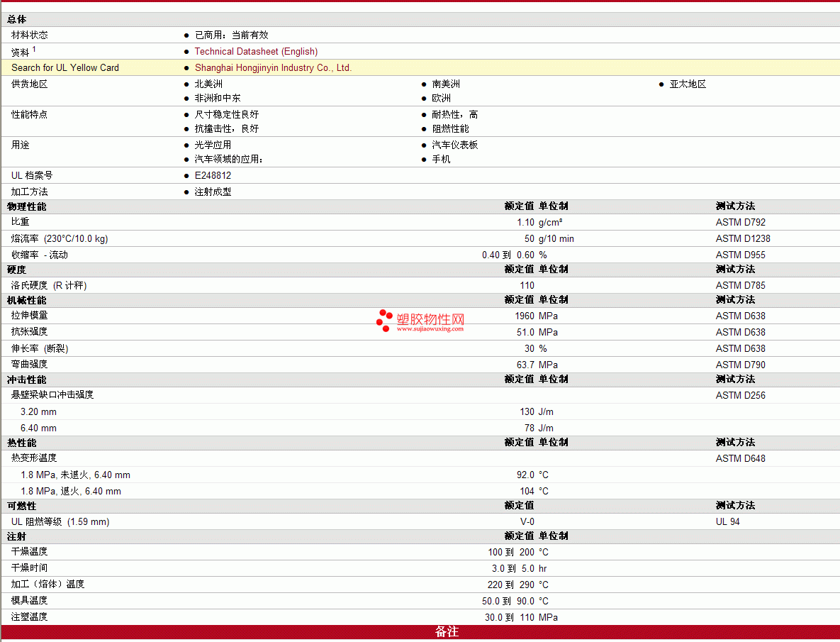The image size is (840, 642).
Task: Select the 非洲和中东 region entry
Action: pyautogui.click(x=218, y=98)
